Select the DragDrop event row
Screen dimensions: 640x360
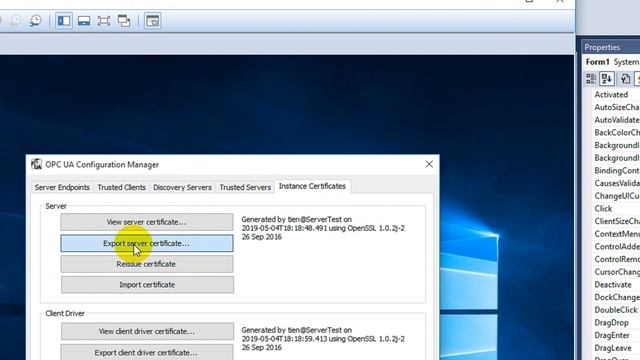click(611, 322)
